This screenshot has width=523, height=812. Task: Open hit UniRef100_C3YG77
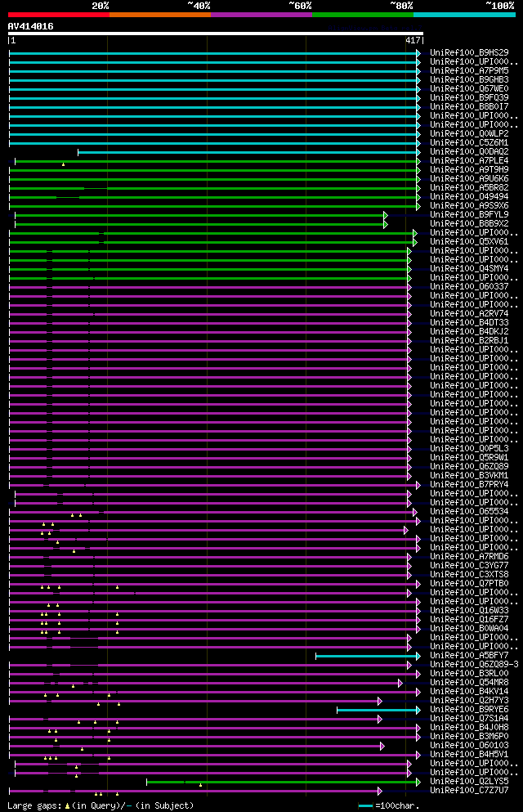[469, 566]
